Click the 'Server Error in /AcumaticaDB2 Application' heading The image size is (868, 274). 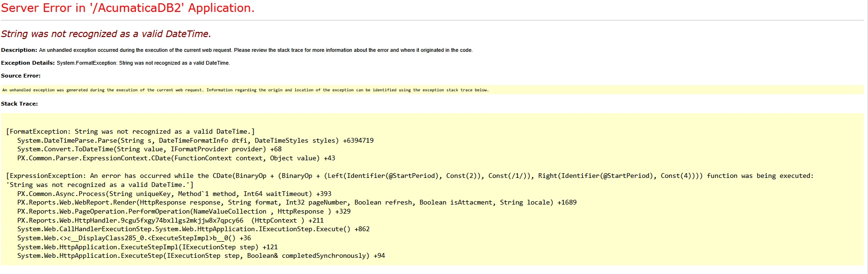click(128, 8)
